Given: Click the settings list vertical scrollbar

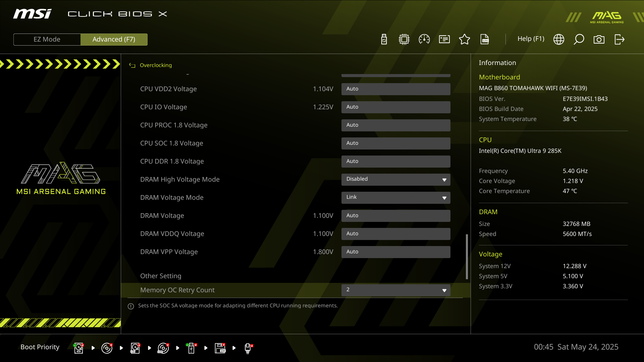Looking at the screenshot, I should coord(467,256).
